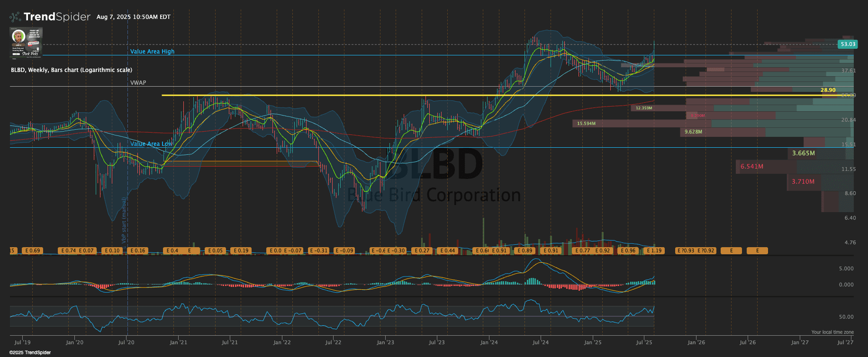The width and height of the screenshot is (868, 357).
Task: Select the Jan '27 time axis label
Action: pyautogui.click(x=800, y=342)
